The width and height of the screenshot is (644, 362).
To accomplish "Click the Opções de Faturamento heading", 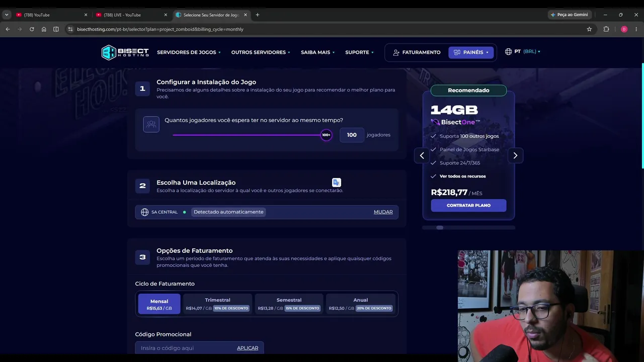I will point(195,250).
